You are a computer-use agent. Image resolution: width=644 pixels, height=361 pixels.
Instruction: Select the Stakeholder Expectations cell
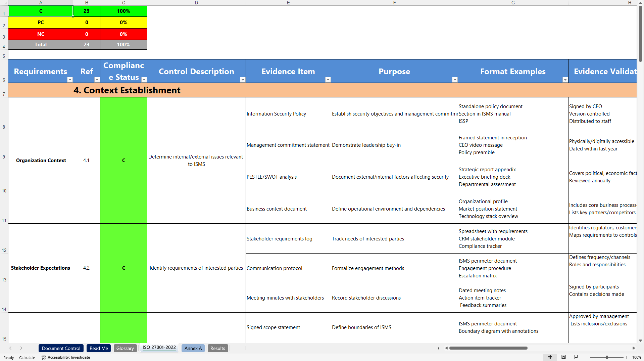(x=41, y=268)
